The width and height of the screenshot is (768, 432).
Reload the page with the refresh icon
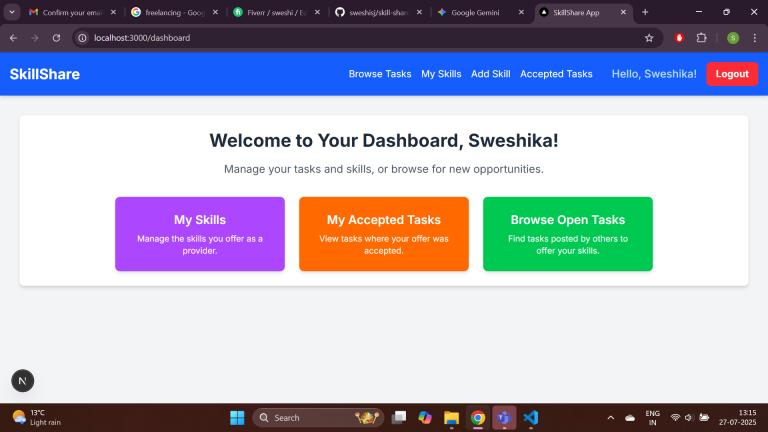[x=57, y=38]
